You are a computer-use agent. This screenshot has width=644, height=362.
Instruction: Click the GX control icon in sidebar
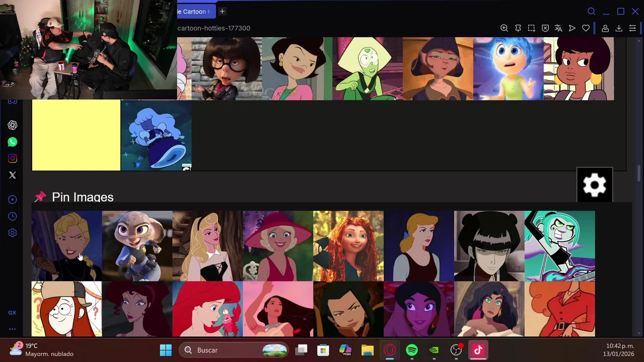tap(12, 312)
